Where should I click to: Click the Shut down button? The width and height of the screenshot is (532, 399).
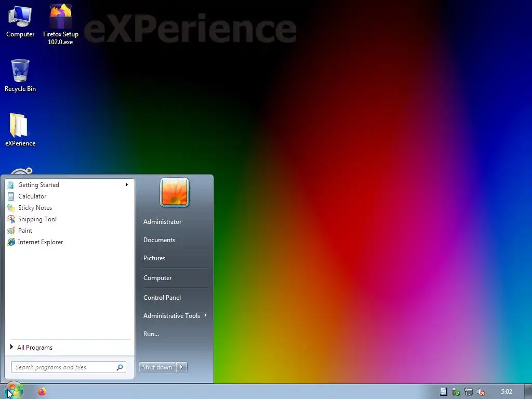pos(157,367)
